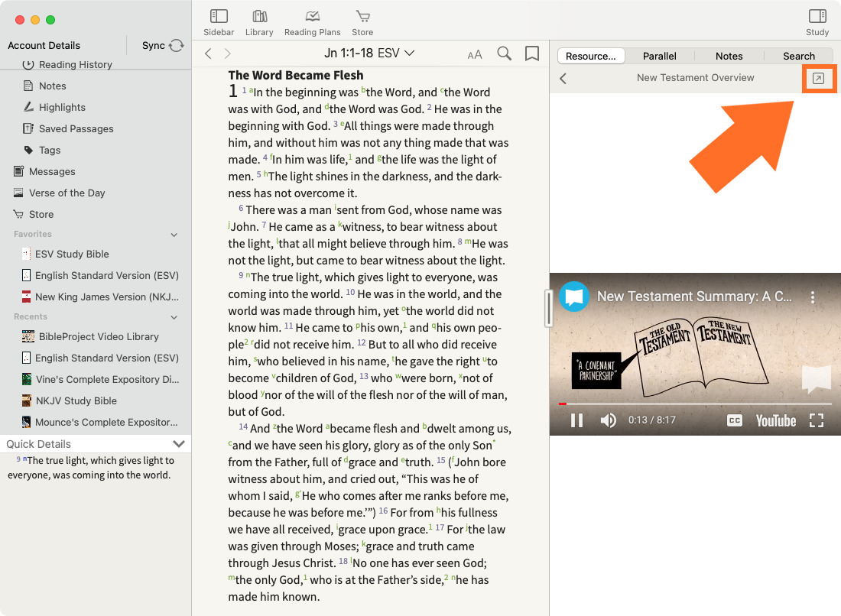Click the search magnifier icon in reader

click(x=504, y=53)
